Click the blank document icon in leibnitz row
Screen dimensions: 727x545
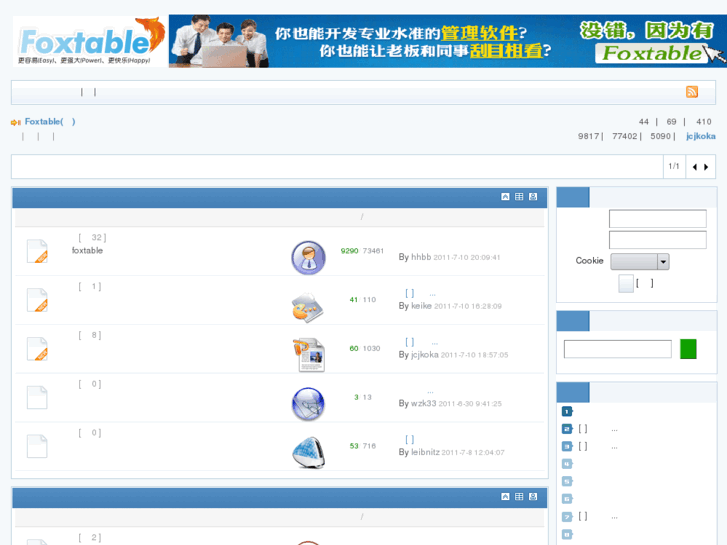click(x=37, y=446)
